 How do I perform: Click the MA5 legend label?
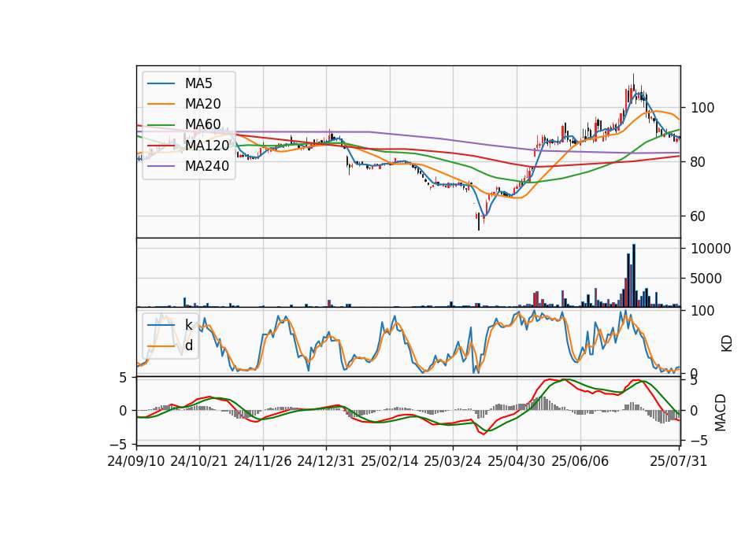click(198, 83)
